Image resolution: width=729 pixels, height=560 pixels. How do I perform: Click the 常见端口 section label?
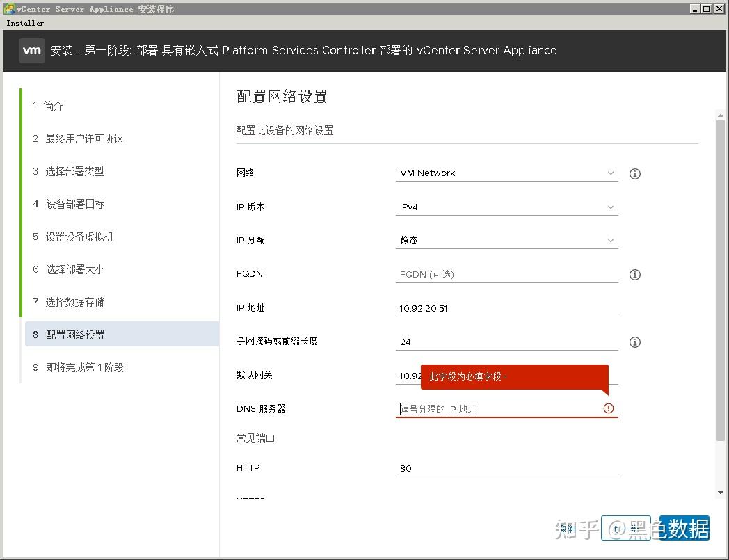coord(255,438)
